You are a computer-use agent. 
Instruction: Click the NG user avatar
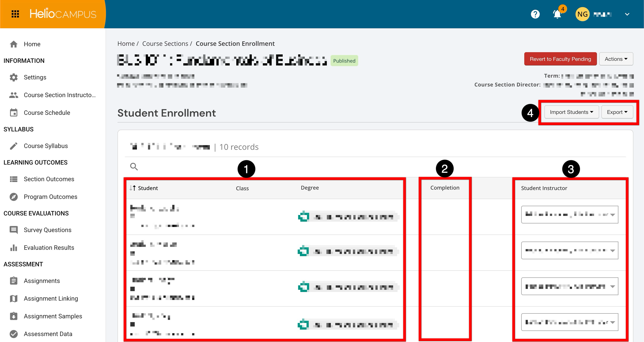(x=582, y=14)
